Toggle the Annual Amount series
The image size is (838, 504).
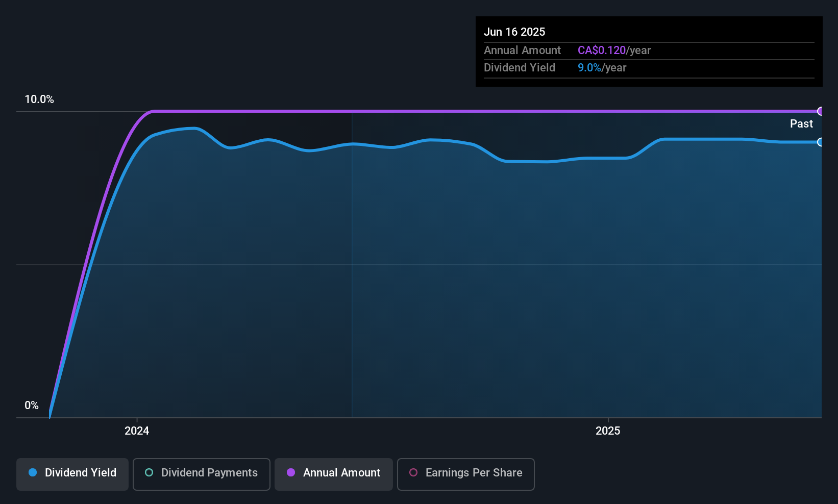334,474
